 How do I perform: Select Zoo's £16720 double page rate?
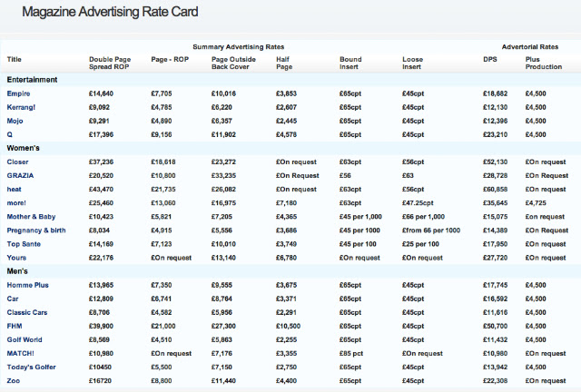click(101, 381)
